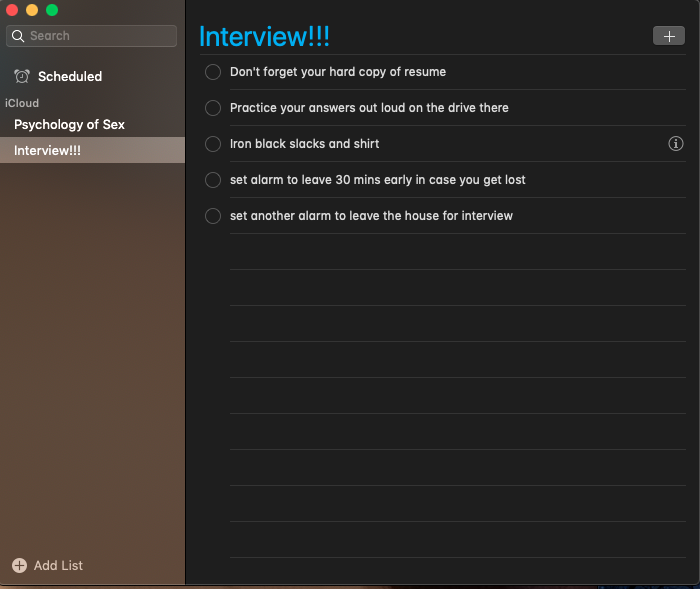Screen dimensions: 700x589
Task: Close the Reminders window with red button
Action: (12, 9)
